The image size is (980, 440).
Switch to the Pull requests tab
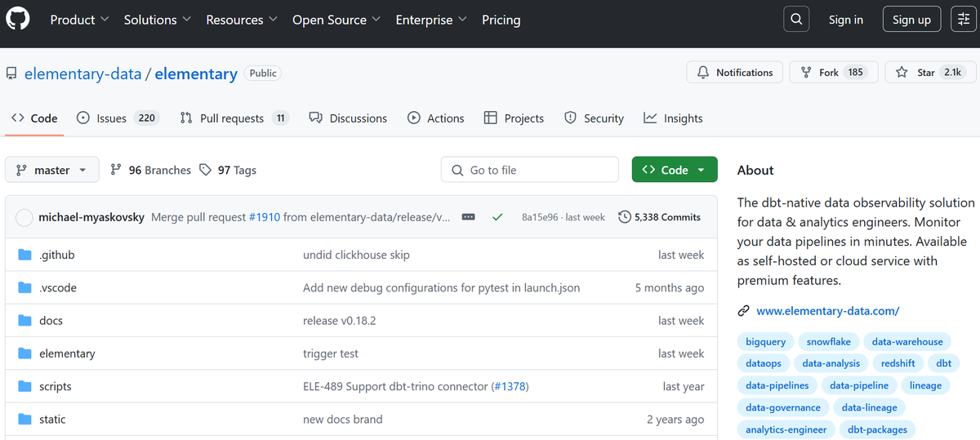(234, 118)
